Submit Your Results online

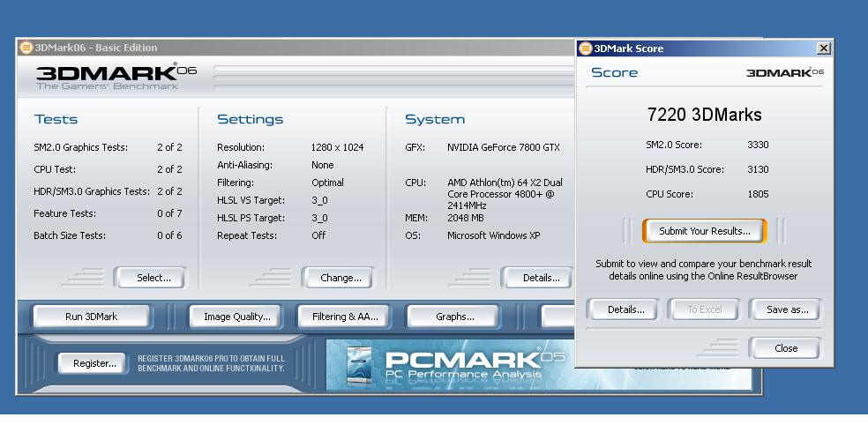click(x=705, y=231)
